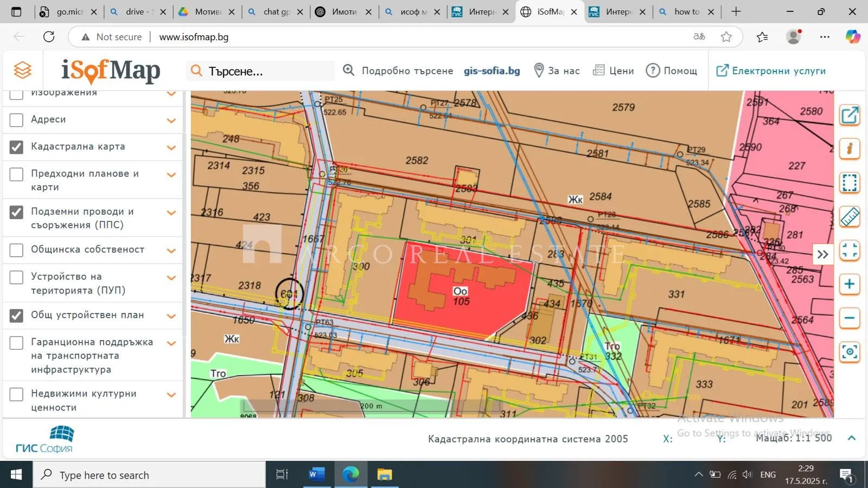Enable the Адреси layer checkbox
Screen dimensions: 868x488
pyautogui.click(x=17, y=120)
